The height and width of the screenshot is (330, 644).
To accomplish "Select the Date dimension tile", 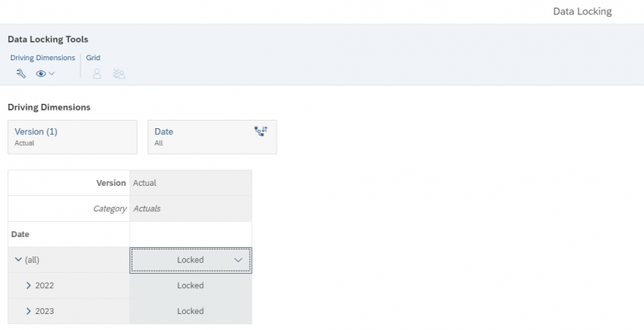I will [212, 137].
